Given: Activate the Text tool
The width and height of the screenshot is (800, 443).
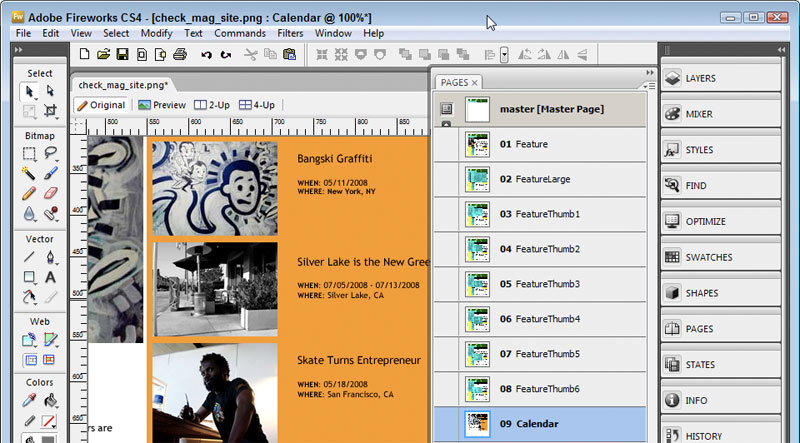Looking at the screenshot, I should point(50,277).
